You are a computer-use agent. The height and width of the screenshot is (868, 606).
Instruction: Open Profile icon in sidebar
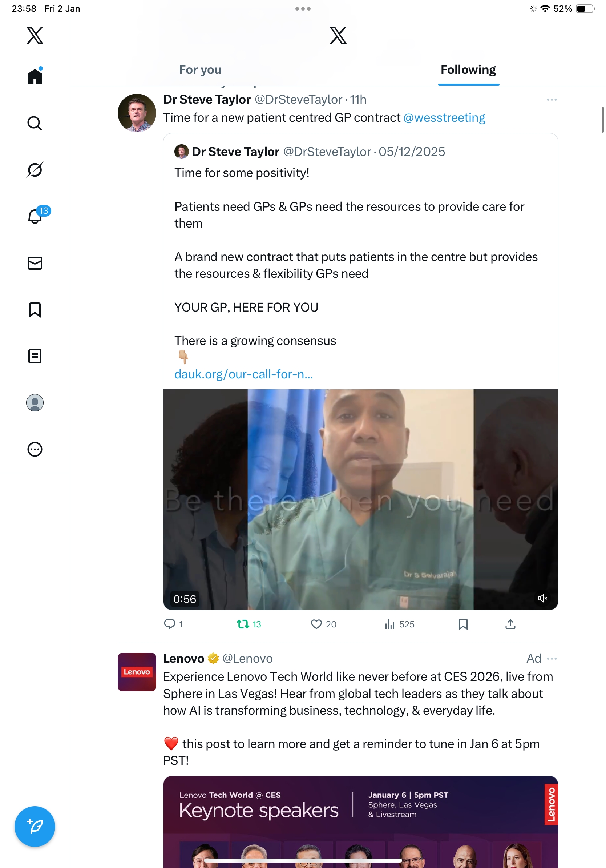pyautogui.click(x=35, y=403)
